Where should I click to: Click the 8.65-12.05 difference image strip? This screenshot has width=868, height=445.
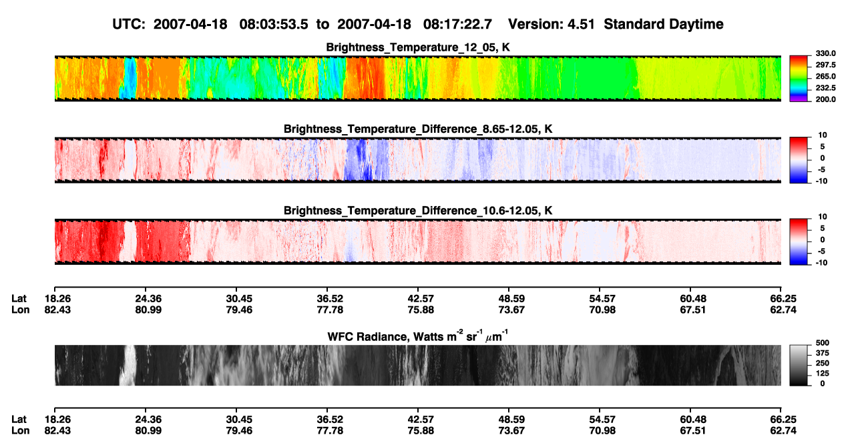(417, 160)
